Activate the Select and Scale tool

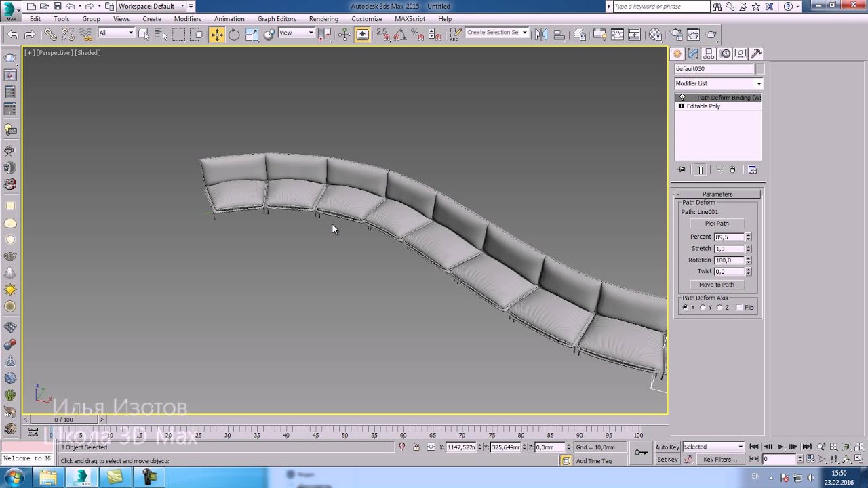[x=252, y=35]
